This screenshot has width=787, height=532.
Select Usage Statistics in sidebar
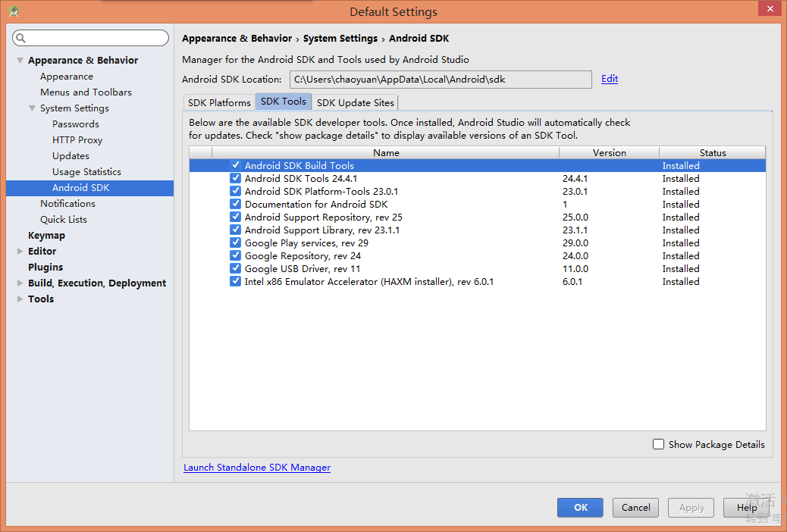coord(87,171)
